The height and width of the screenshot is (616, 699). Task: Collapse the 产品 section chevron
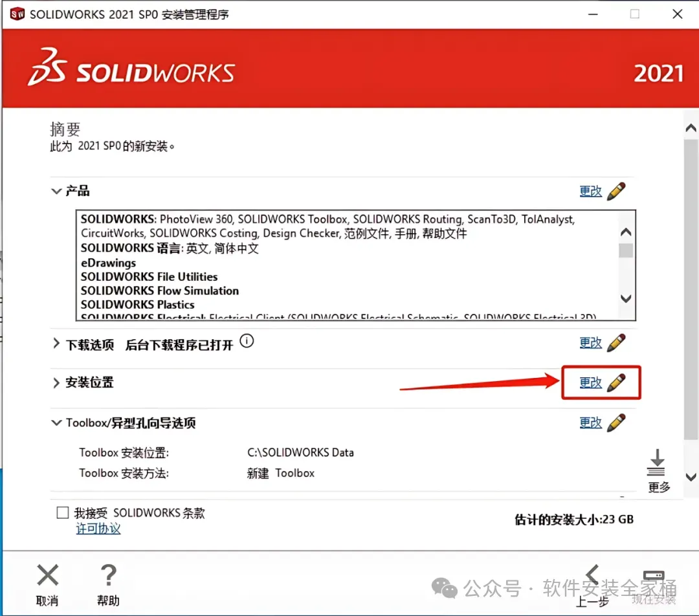point(56,192)
